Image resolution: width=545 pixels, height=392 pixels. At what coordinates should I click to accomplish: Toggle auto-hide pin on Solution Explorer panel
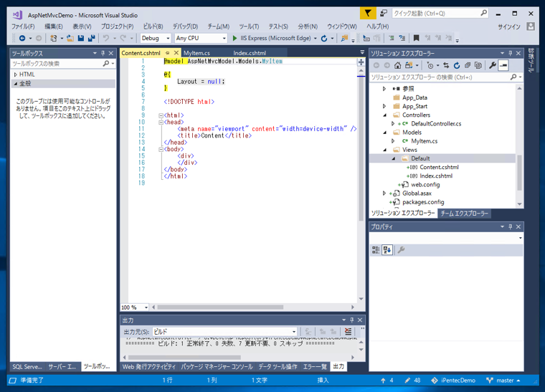point(511,53)
